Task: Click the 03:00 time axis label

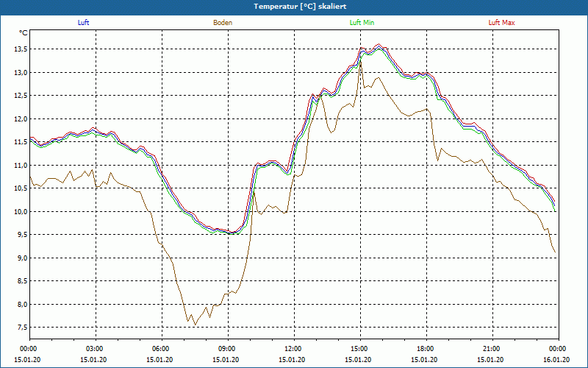Action: (x=96, y=349)
